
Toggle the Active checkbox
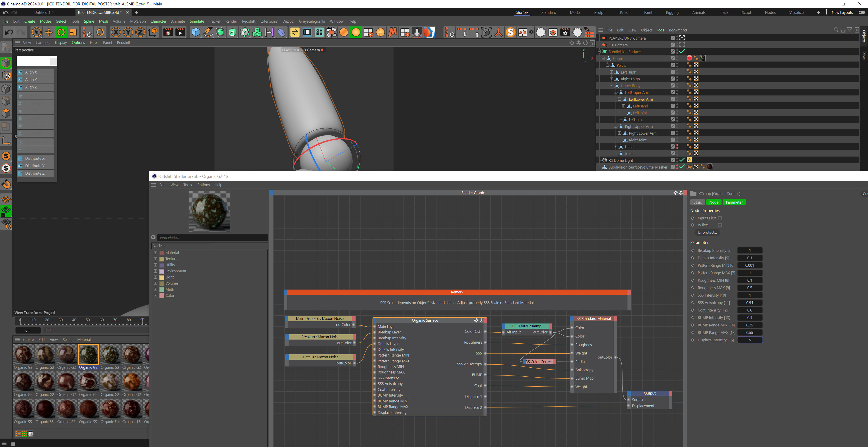click(720, 225)
